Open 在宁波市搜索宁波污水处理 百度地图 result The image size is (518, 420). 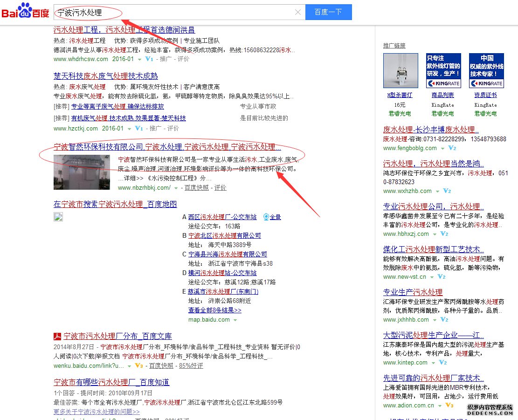(x=115, y=204)
